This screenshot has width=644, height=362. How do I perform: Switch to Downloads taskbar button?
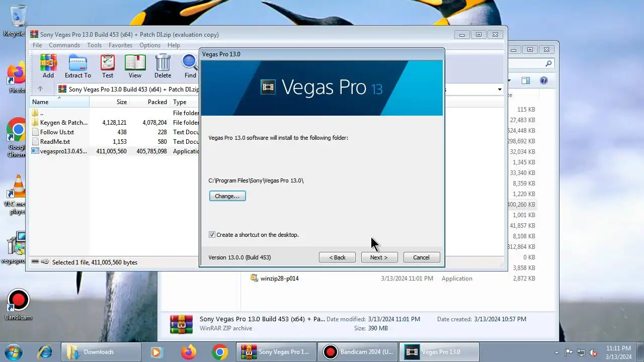tap(101, 352)
